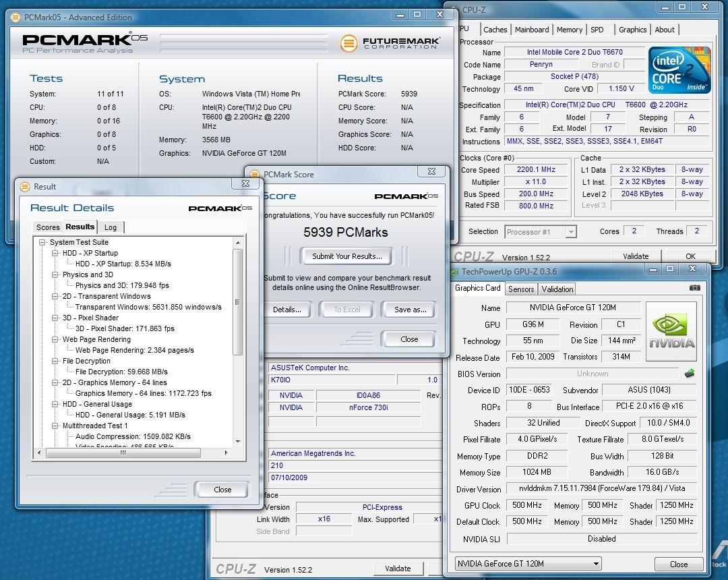
Task: Click the Driver Version field in GPU-Z
Action: (x=602, y=488)
